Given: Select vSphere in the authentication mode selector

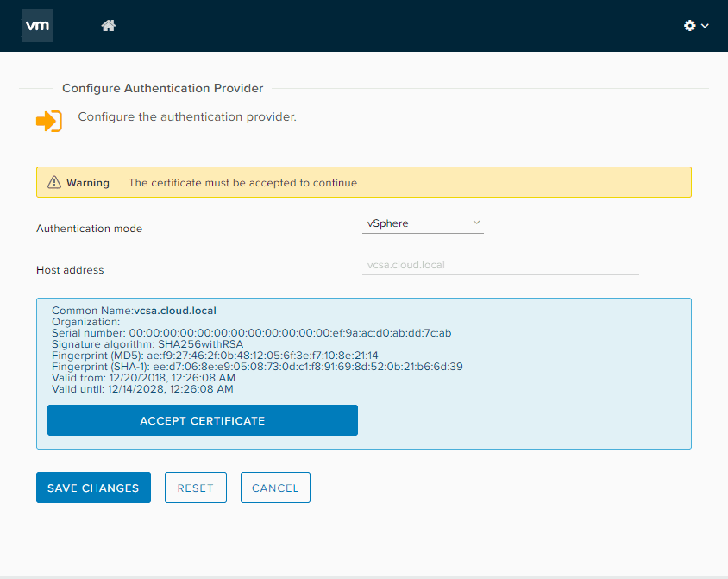Looking at the screenshot, I should pos(423,223).
